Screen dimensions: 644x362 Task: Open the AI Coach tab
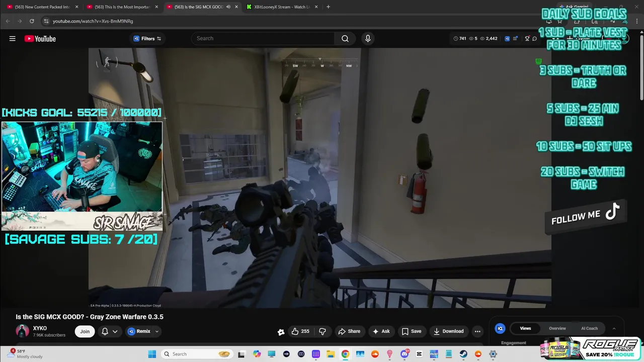[x=589, y=328]
